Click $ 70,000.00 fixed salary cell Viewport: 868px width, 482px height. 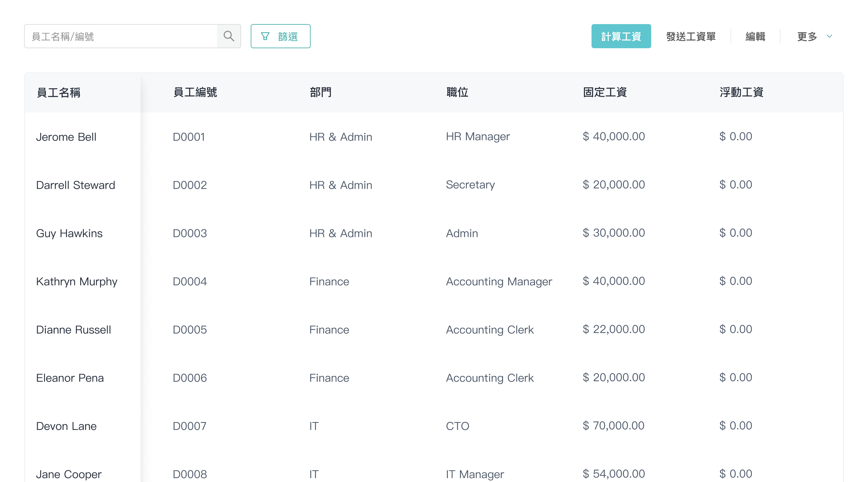point(613,425)
